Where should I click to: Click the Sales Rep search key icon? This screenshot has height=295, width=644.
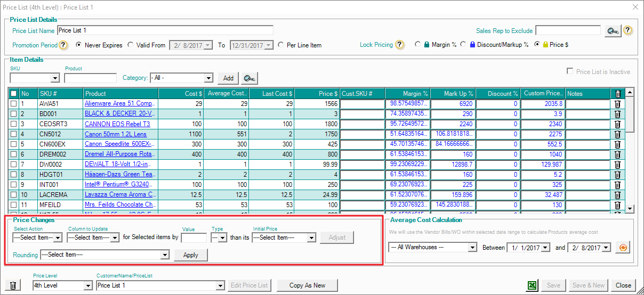613,31
